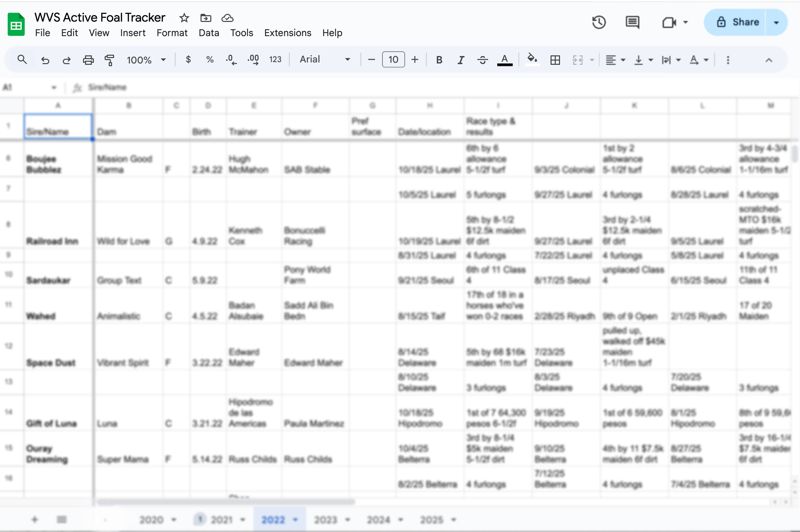Open the zoom 100% dropdown

pyautogui.click(x=146, y=60)
